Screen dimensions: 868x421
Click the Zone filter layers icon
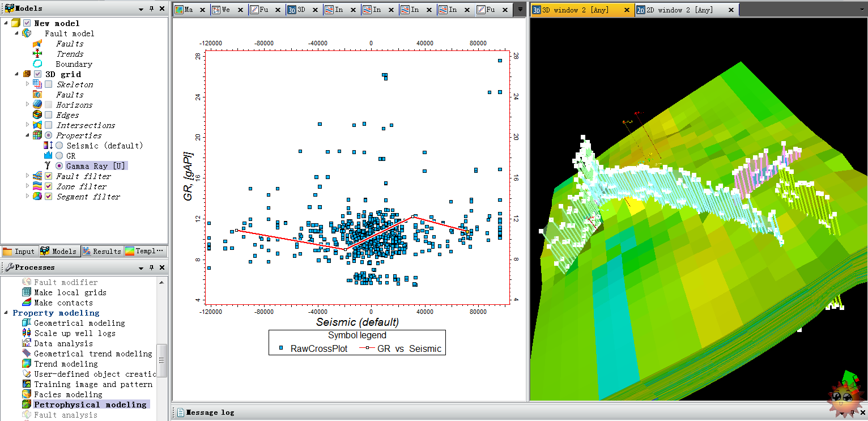point(37,186)
